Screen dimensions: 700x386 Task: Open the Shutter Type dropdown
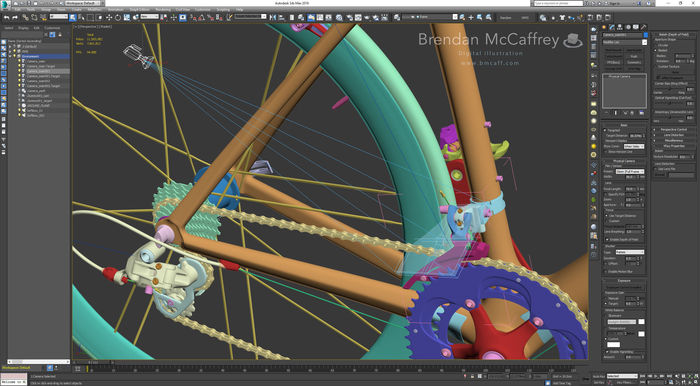click(630, 252)
